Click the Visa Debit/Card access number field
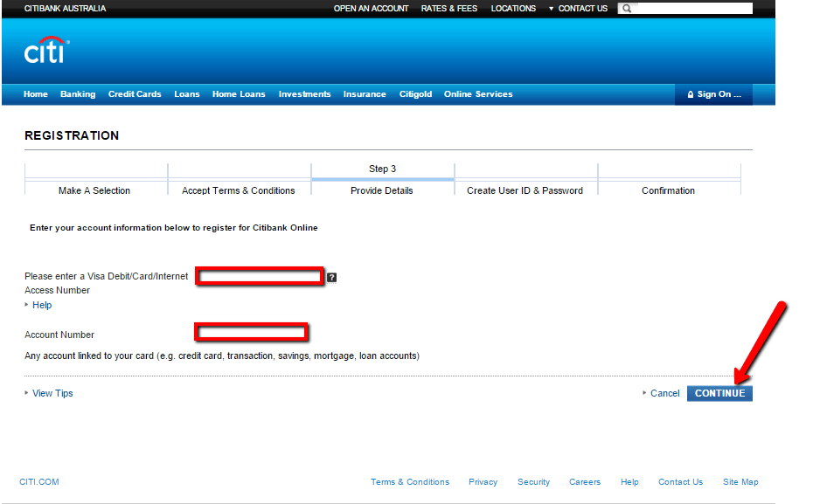This screenshot has width=813, height=504. [x=260, y=276]
